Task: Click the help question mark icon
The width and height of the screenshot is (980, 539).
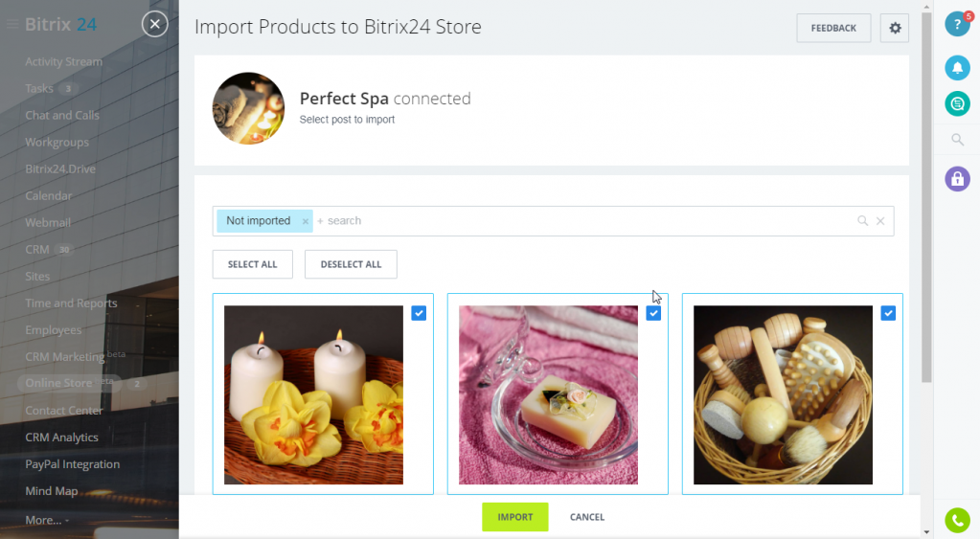Action: pyautogui.click(x=957, y=24)
